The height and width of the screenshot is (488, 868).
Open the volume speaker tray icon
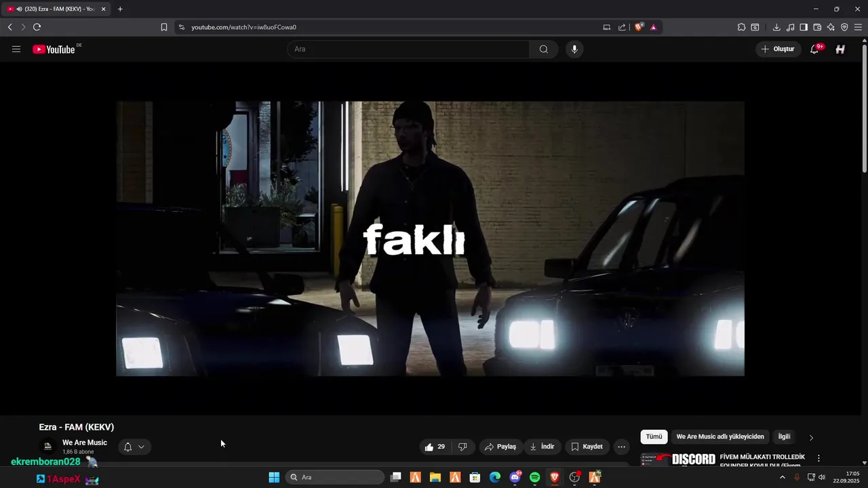(822, 477)
